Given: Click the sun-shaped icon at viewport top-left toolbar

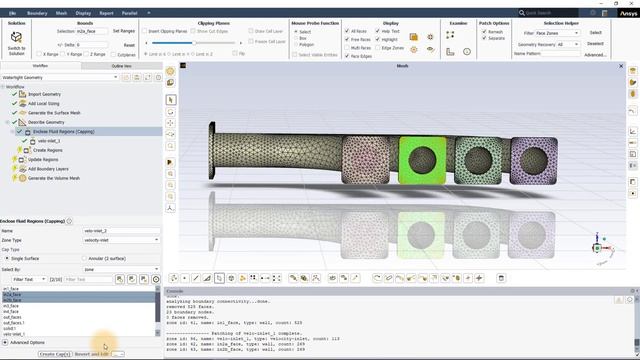Looking at the screenshot, I should [171, 71].
